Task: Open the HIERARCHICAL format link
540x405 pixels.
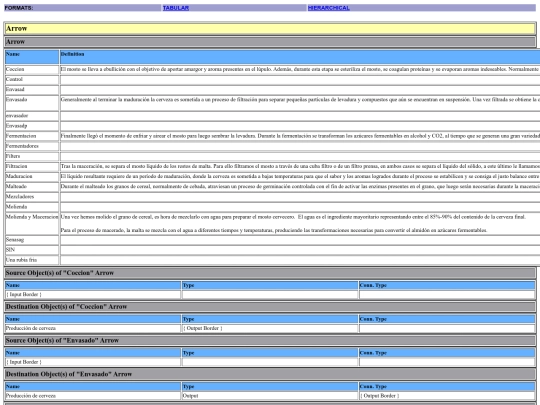Action: [329, 8]
